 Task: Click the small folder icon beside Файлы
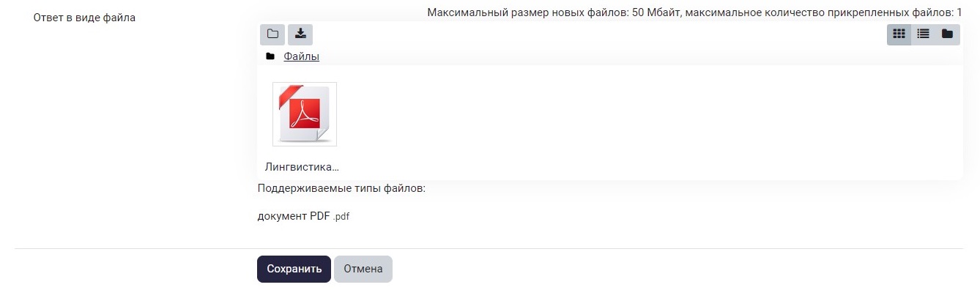(270, 56)
